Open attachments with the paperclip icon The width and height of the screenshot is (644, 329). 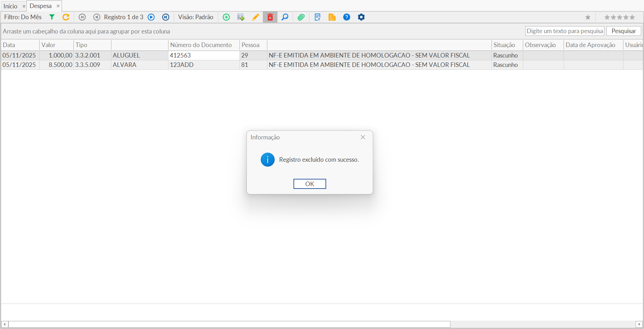click(301, 17)
